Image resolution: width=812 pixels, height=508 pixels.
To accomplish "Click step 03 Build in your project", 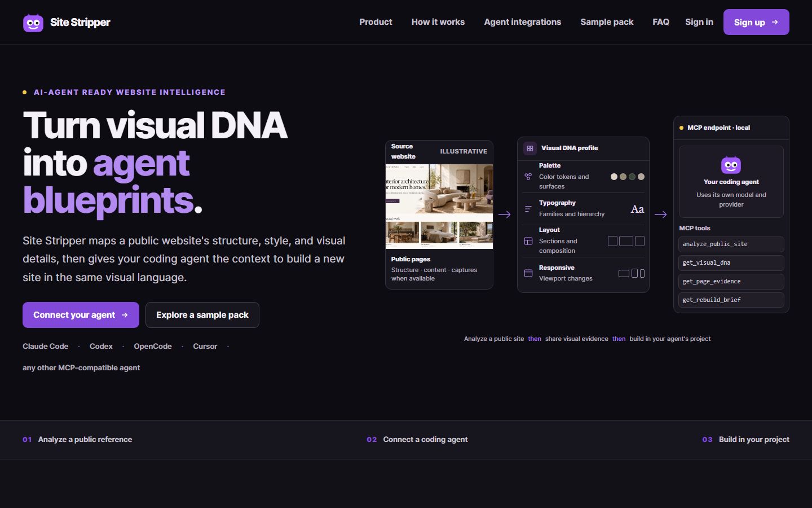I will click(745, 440).
